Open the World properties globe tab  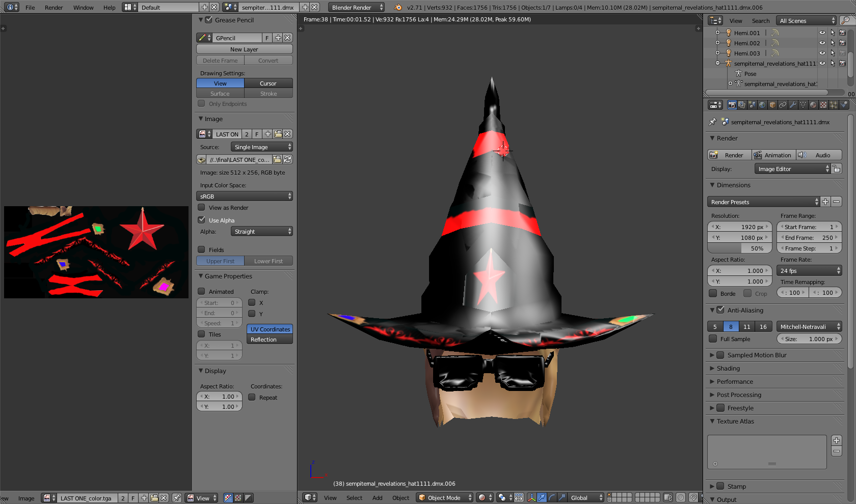tap(762, 105)
